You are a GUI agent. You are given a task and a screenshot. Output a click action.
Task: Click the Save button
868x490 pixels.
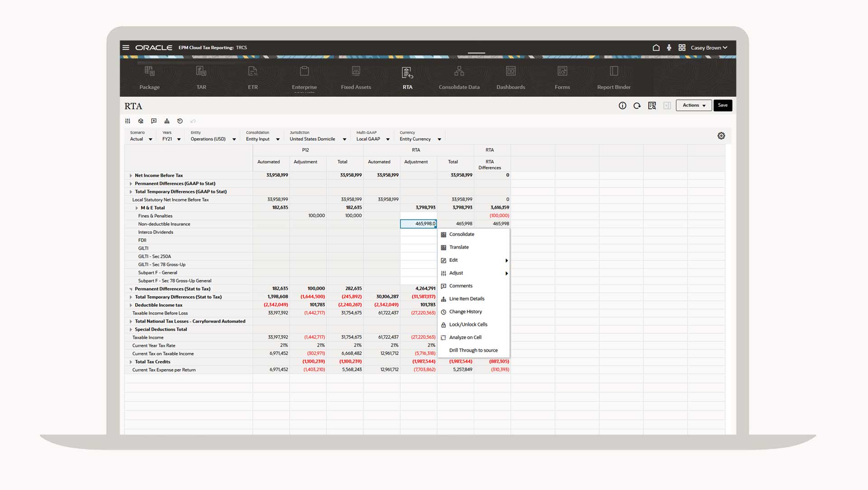pyautogui.click(x=722, y=105)
